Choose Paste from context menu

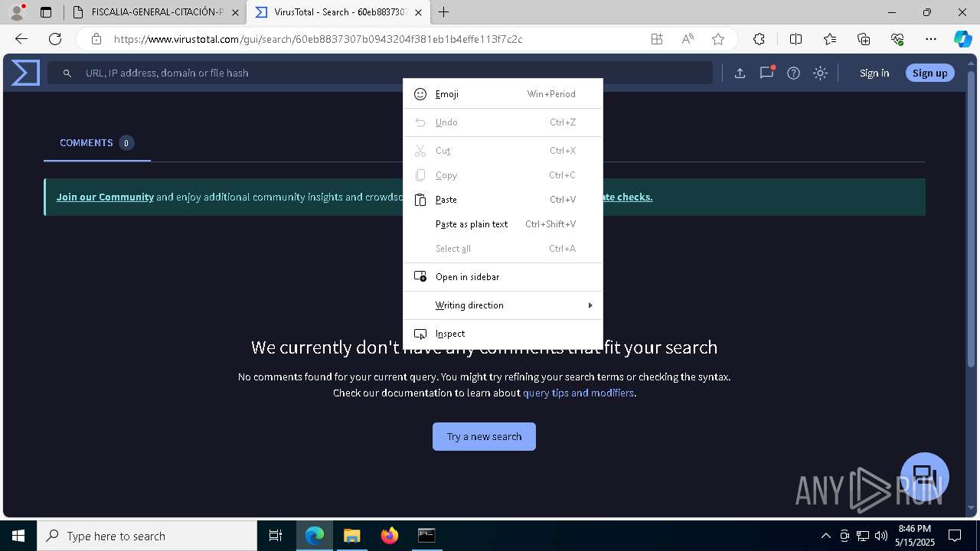[x=503, y=200]
